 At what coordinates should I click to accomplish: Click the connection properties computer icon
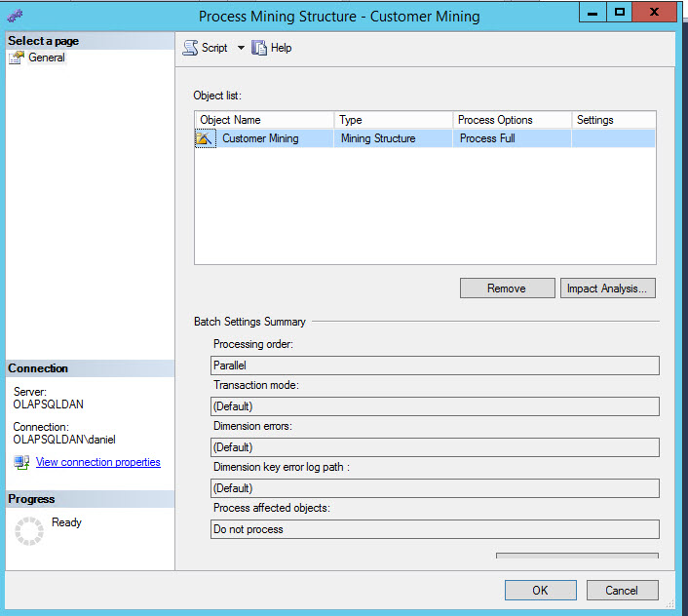pos(21,462)
